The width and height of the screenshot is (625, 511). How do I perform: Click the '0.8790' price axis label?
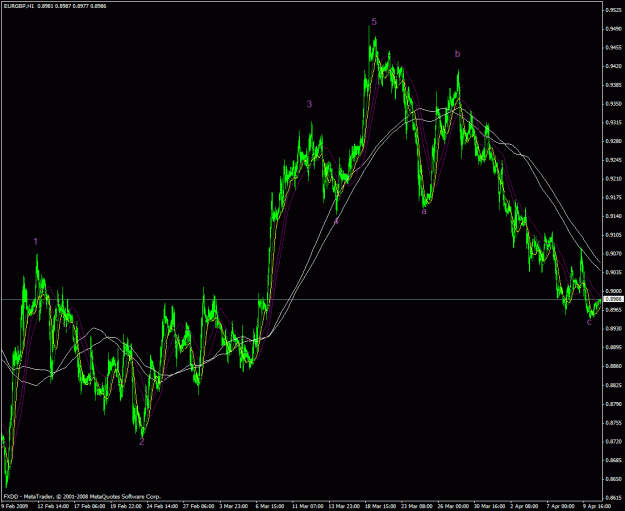(614, 404)
